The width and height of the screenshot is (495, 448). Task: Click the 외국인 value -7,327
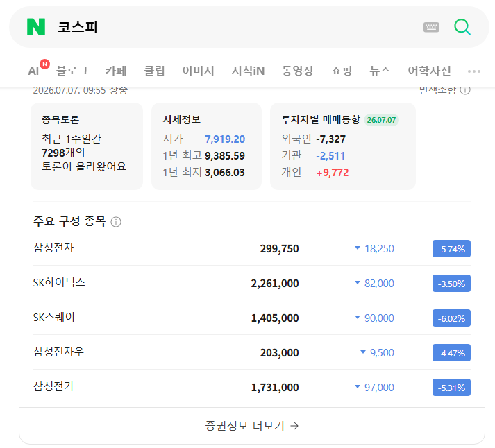point(331,139)
